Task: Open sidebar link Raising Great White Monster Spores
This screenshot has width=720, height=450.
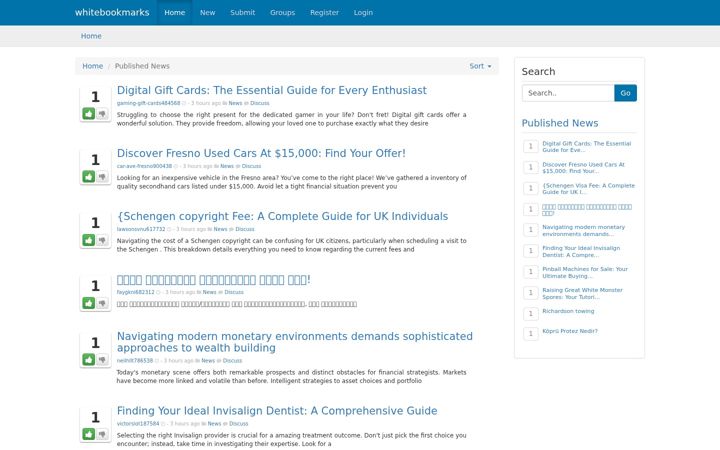Action: (x=582, y=293)
